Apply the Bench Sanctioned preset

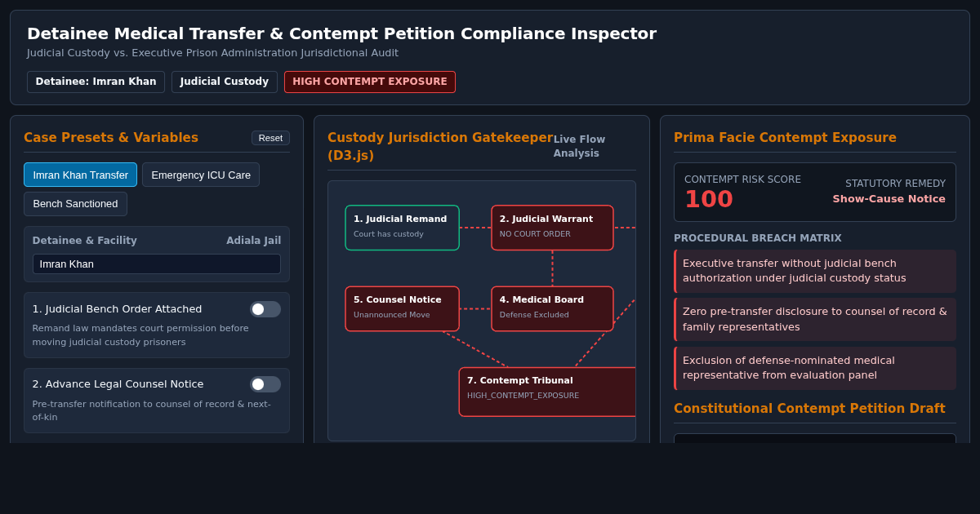click(75, 204)
